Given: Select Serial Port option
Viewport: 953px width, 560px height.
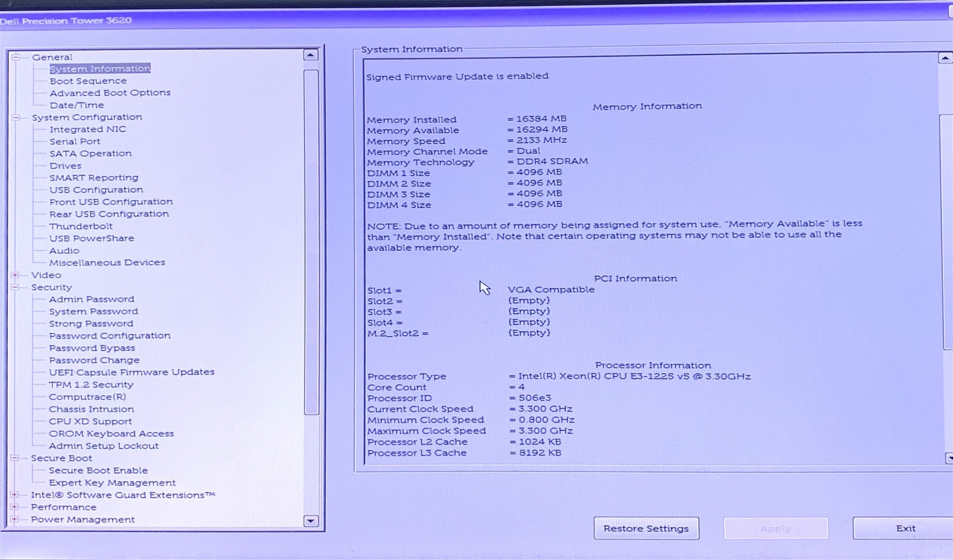Looking at the screenshot, I should point(75,142).
